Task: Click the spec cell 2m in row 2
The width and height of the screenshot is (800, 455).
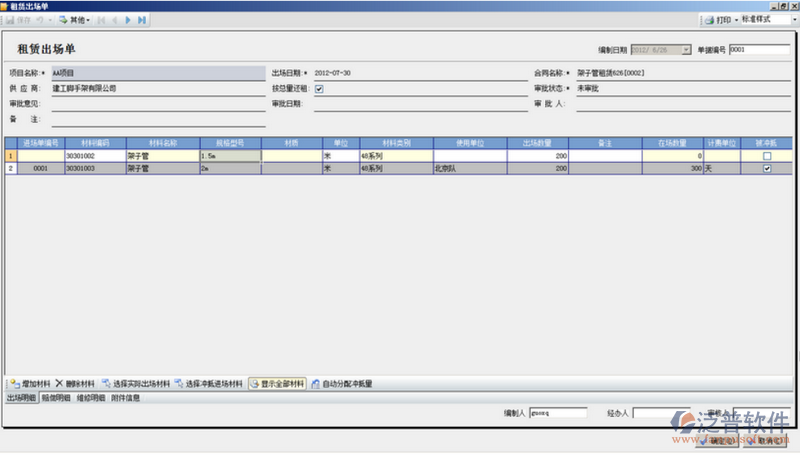Action: (x=230, y=168)
